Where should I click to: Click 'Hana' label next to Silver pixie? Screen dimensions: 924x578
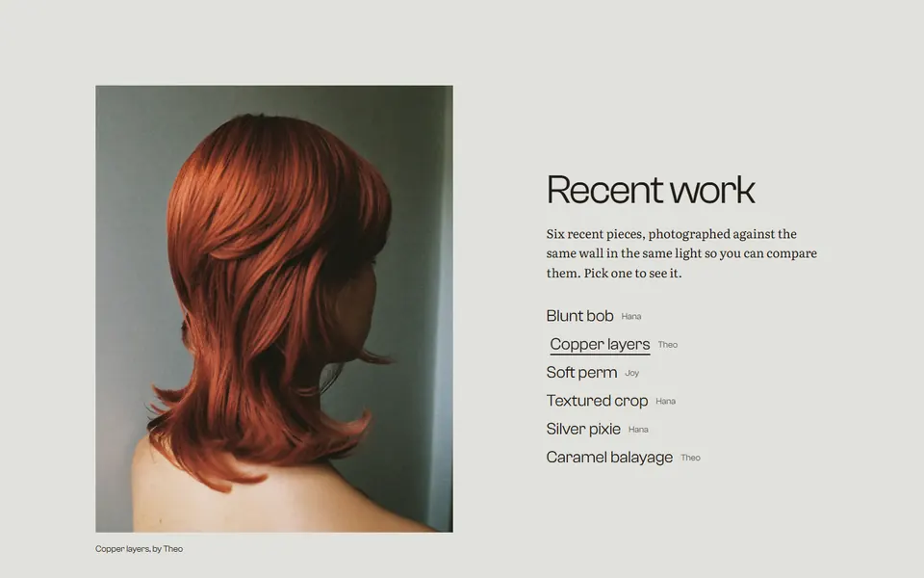(638, 430)
